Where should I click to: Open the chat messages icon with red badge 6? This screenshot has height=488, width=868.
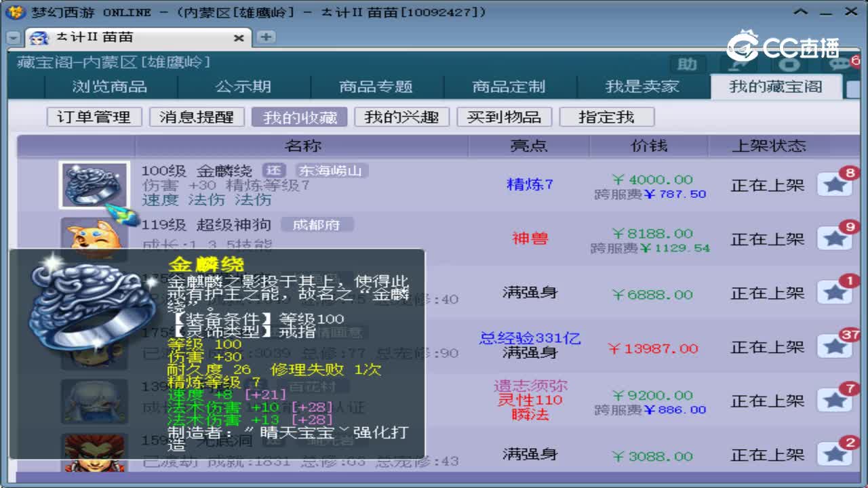[x=840, y=64]
